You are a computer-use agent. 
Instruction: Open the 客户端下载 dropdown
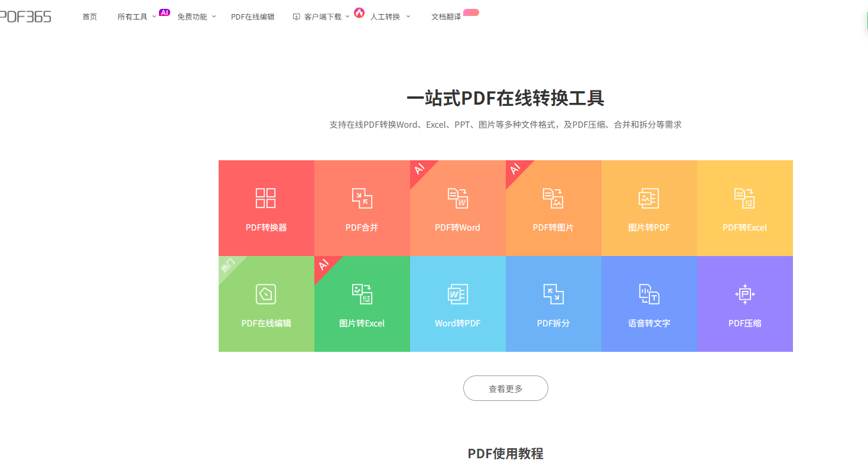coord(347,17)
